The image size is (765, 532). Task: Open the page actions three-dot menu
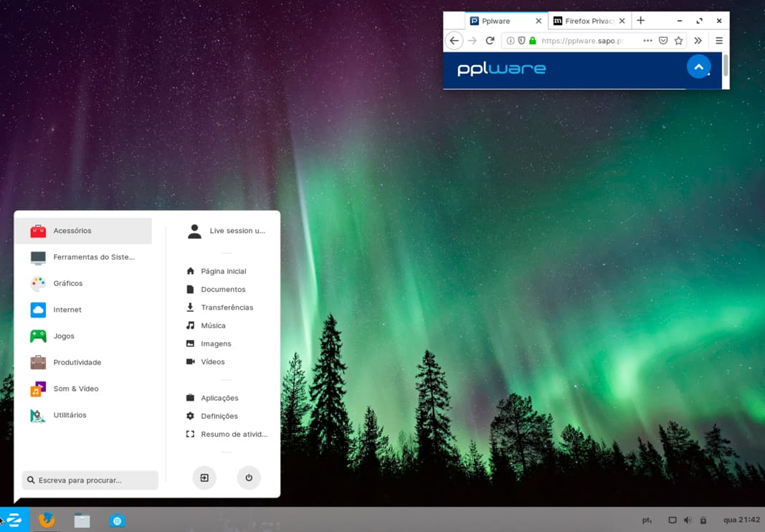click(647, 41)
